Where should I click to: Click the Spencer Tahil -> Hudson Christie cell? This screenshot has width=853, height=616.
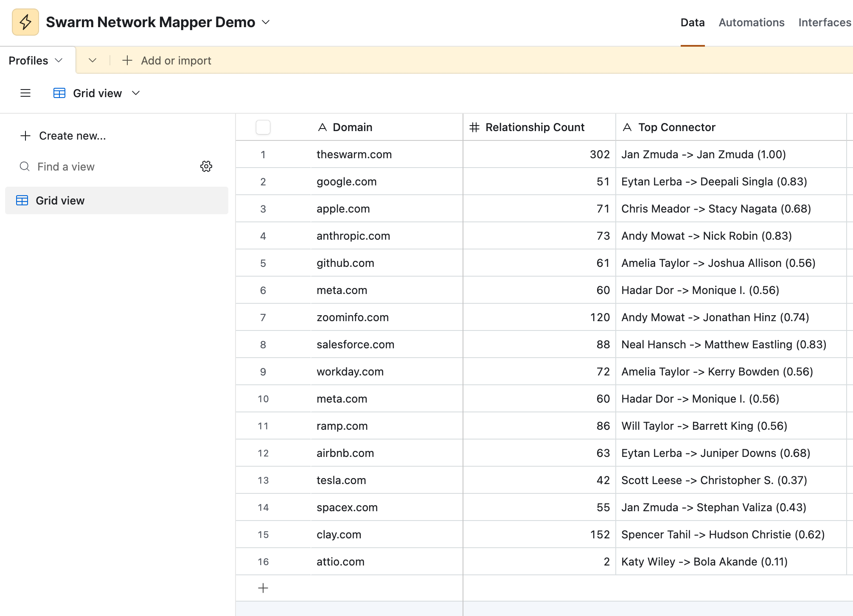pos(731,535)
